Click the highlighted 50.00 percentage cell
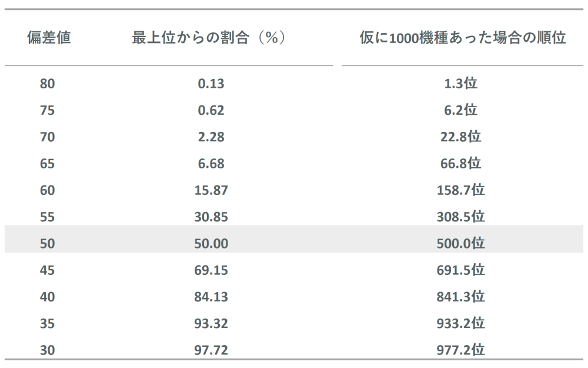This screenshot has width=588, height=368. 211,243
